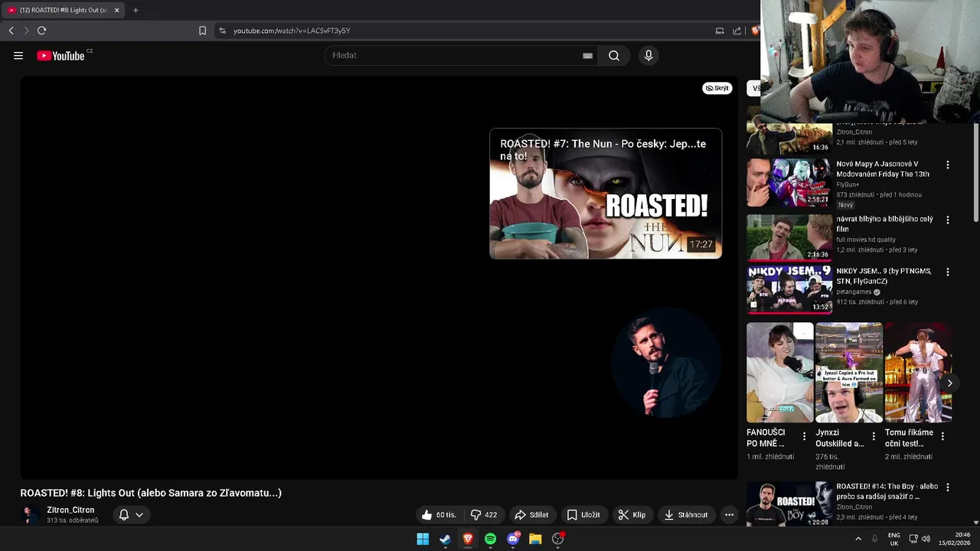Screen dimensions: 980x551
Task: Open petangames channel name in sidebar
Action: coord(854,292)
